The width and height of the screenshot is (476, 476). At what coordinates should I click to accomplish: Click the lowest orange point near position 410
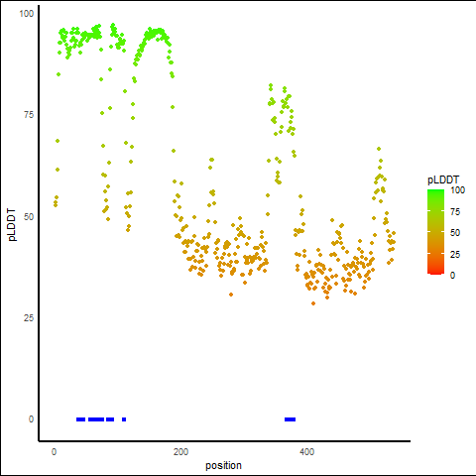click(313, 303)
